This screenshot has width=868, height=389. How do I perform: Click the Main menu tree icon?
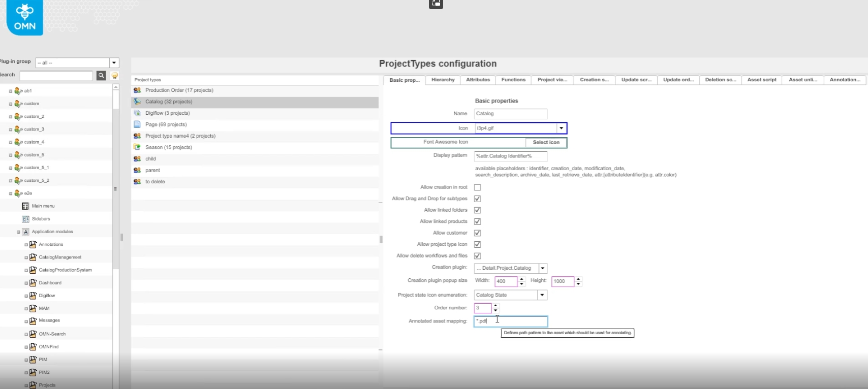[x=25, y=206]
